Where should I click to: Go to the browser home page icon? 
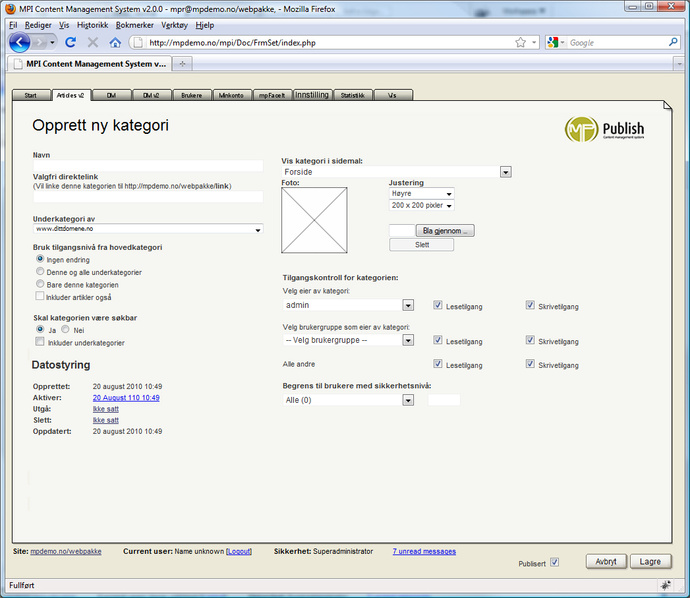click(115, 43)
